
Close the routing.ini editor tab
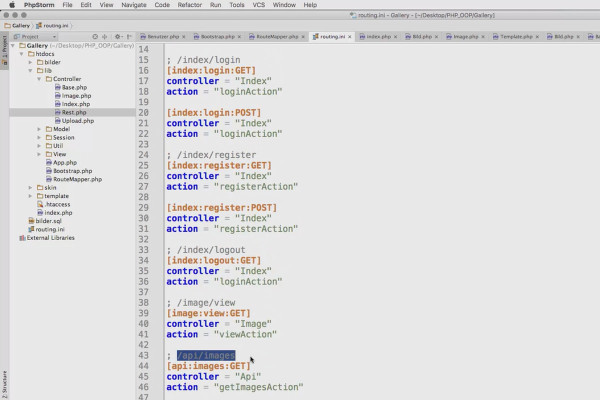pos(349,37)
